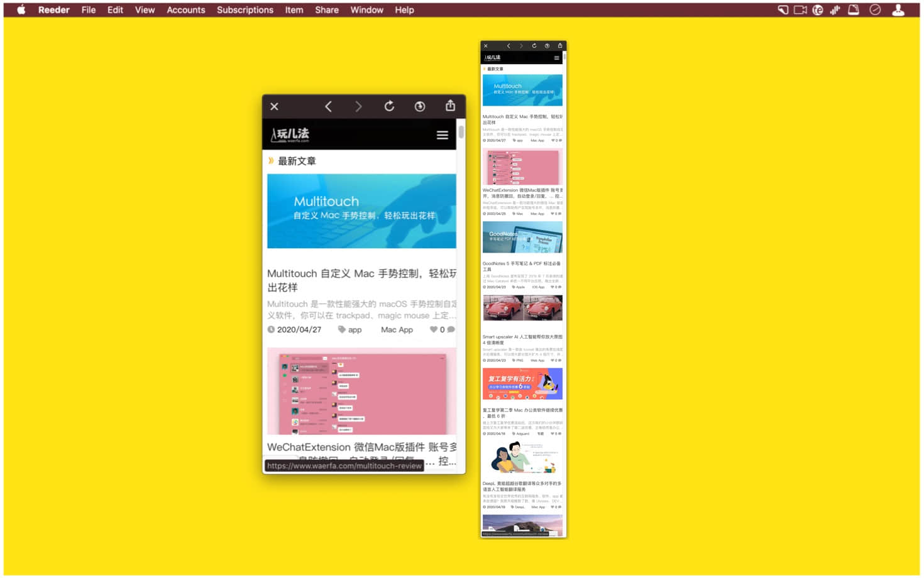Like the Multitouch article heart, larger window
The width and height of the screenshot is (924, 578).
(x=434, y=329)
